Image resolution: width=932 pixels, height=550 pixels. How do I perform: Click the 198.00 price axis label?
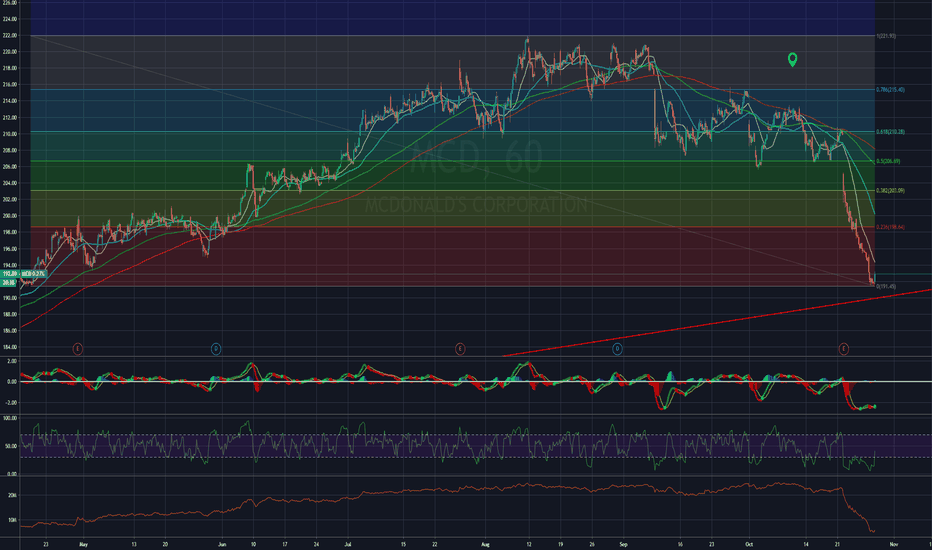coord(10,232)
